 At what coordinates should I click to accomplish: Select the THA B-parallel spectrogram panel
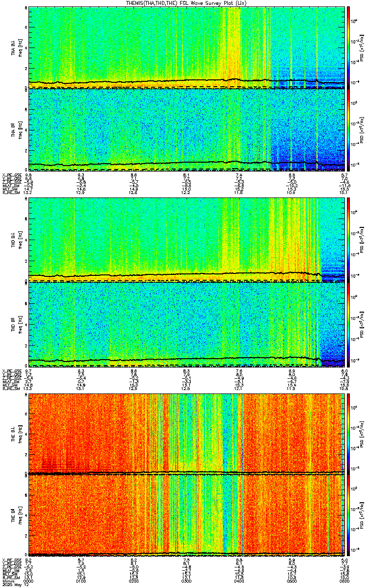[x=186, y=129]
